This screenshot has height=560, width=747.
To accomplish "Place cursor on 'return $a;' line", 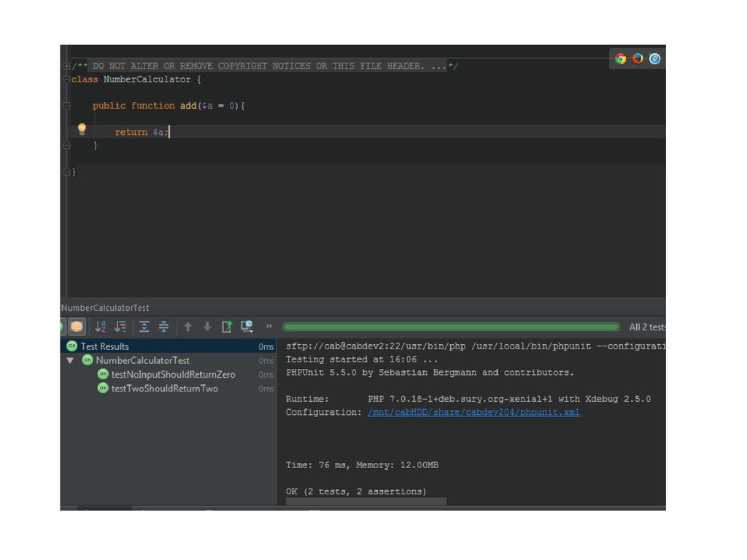I will coord(142,133).
